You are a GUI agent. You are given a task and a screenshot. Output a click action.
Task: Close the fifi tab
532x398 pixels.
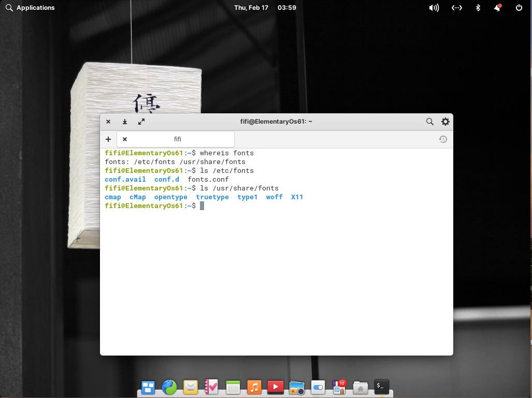125,139
